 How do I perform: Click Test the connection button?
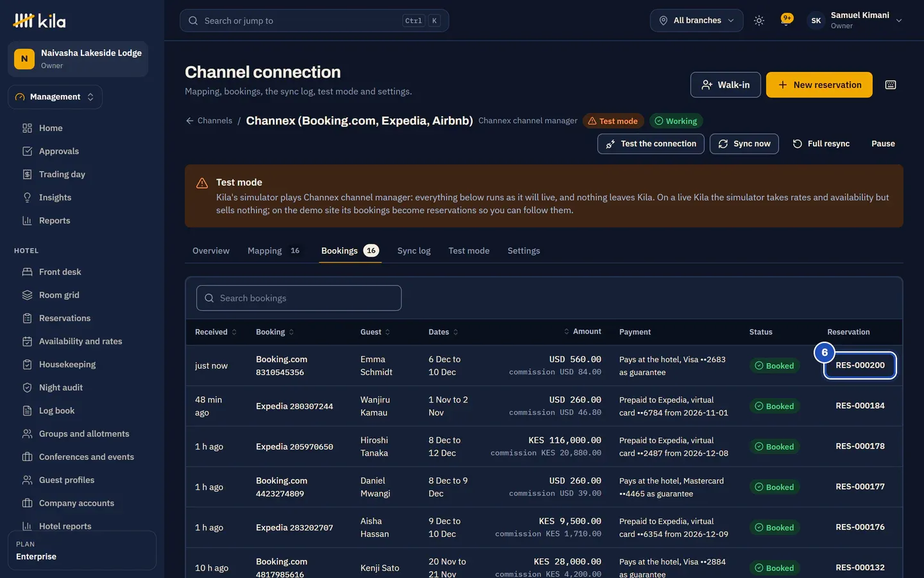click(651, 144)
